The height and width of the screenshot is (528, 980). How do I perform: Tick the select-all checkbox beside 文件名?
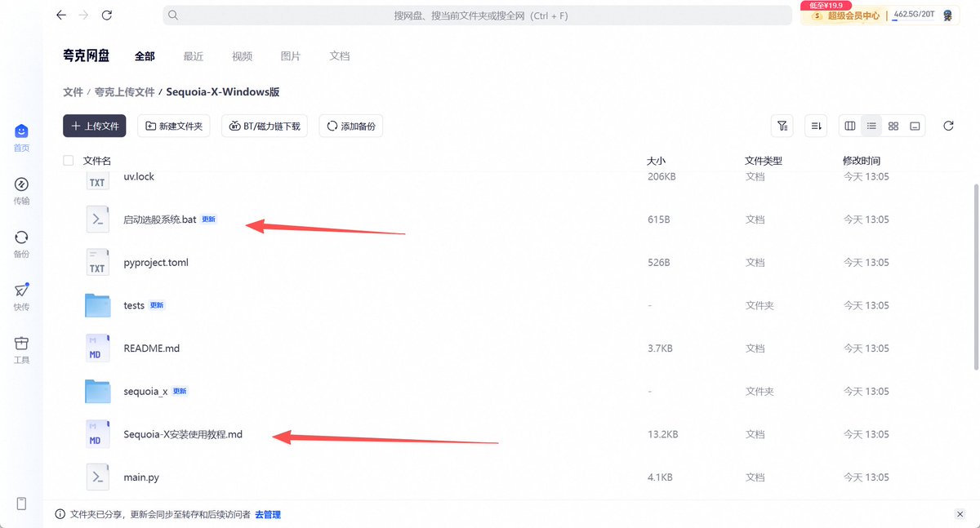[69, 161]
